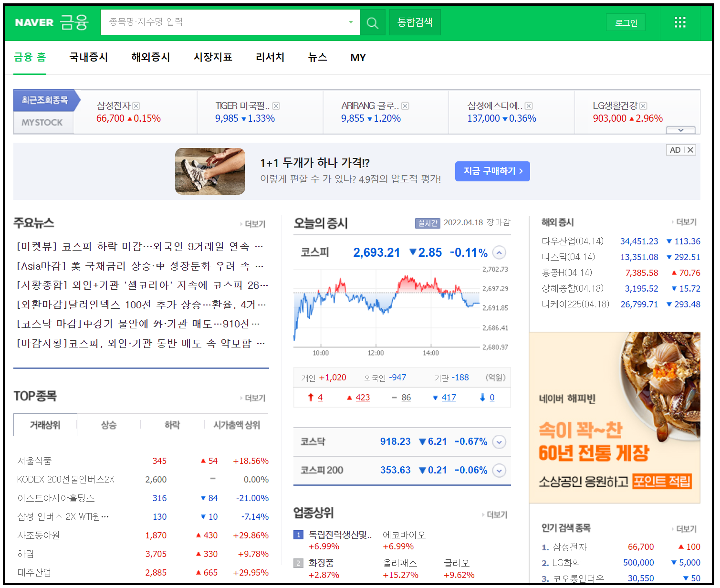720x588 pixels.
Task: Click the 코스닥 index name
Action: click(313, 442)
